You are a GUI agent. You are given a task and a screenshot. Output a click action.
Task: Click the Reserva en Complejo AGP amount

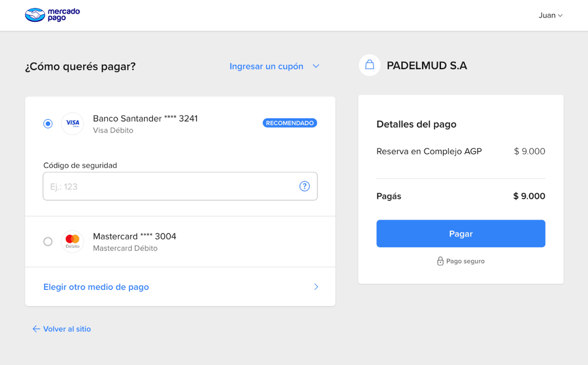529,151
